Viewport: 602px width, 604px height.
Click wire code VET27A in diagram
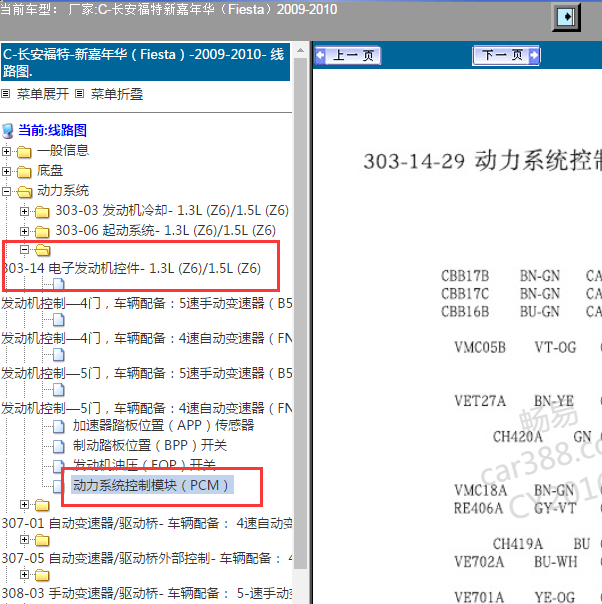tap(480, 401)
